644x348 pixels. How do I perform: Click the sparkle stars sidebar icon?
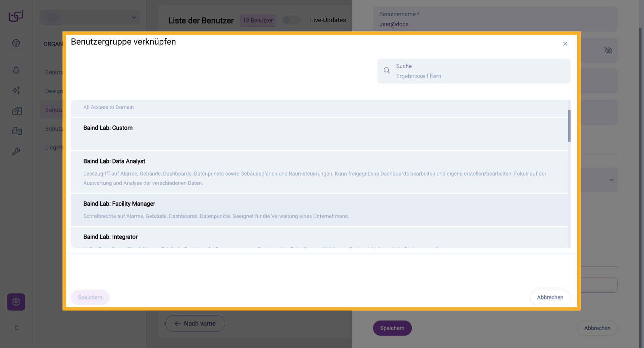[x=16, y=90]
